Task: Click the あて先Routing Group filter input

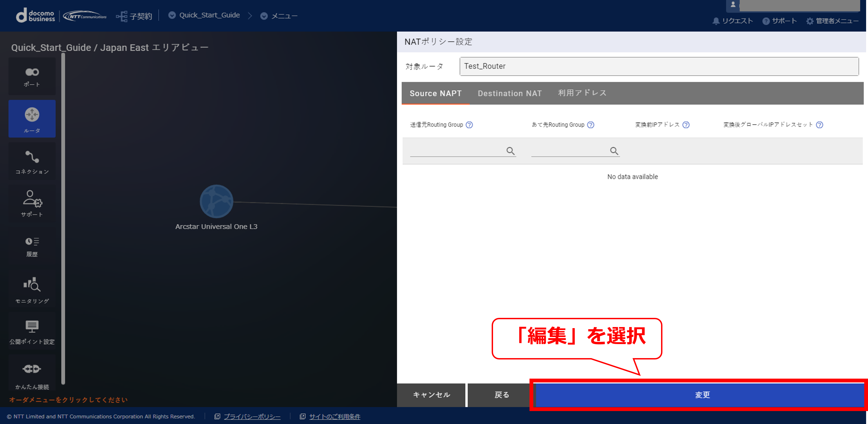Action: (x=575, y=150)
